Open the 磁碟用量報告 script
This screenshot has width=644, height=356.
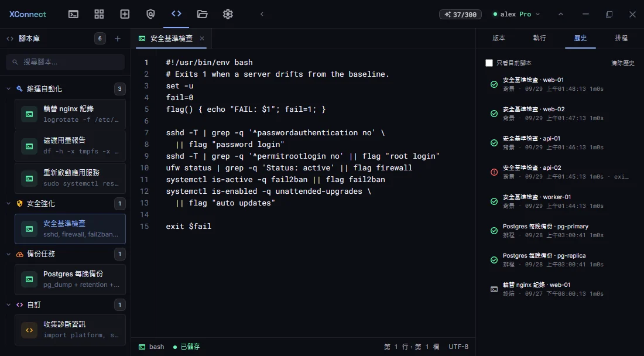(70, 146)
